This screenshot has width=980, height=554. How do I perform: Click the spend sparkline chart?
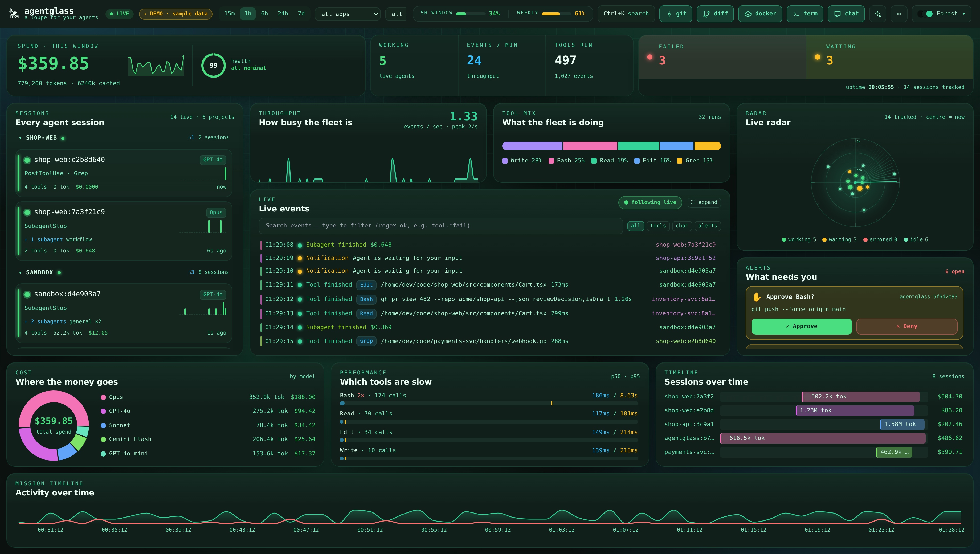coord(156,66)
